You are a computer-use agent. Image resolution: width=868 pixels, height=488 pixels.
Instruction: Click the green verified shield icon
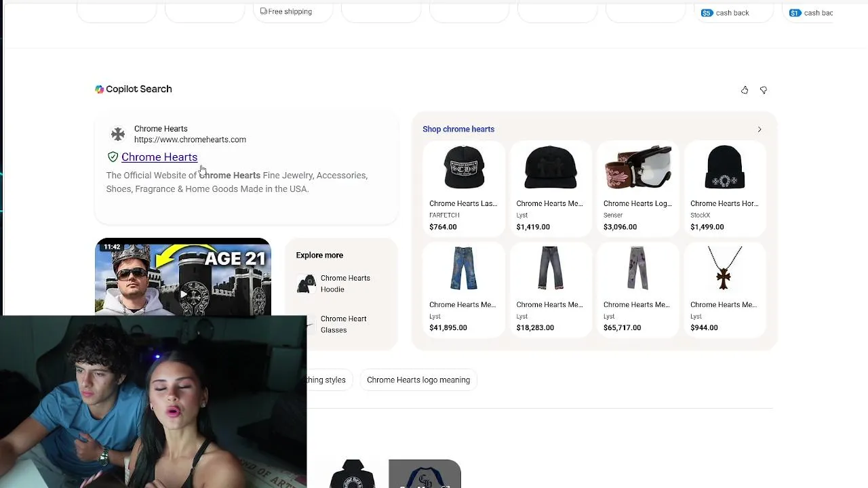click(x=113, y=157)
